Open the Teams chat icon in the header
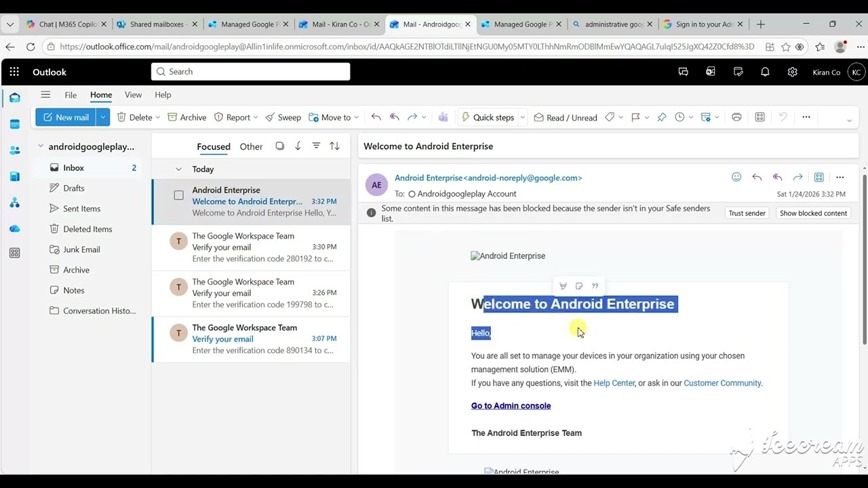The height and width of the screenshot is (488, 868). (x=684, y=72)
